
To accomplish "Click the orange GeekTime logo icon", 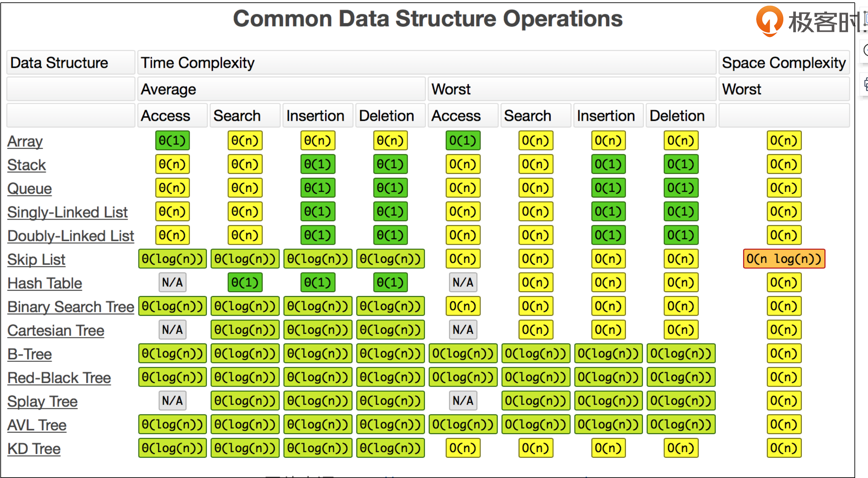I will pyautogui.click(x=769, y=21).
